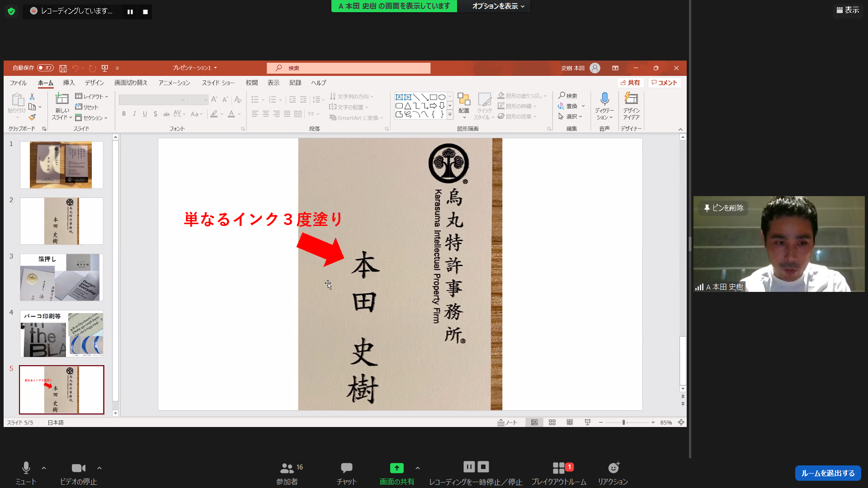The width and height of the screenshot is (868, 488).
Task: Click the Save icon in the title bar
Action: point(63,68)
